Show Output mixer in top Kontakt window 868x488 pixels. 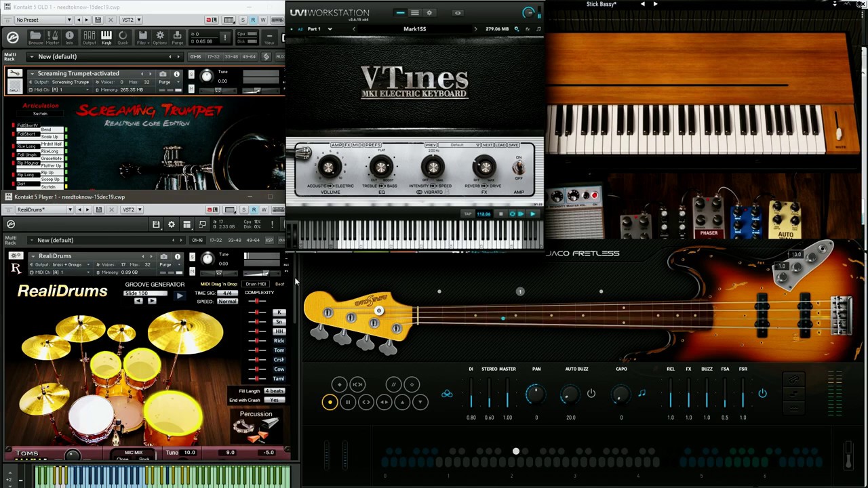pos(89,38)
